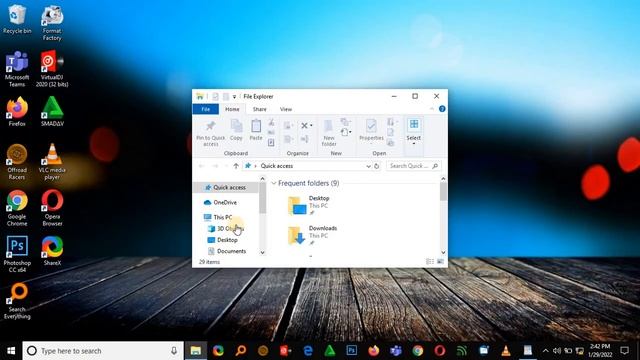Click the Up arrow navigation button
The image size is (640, 360).
[x=236, y=166]
